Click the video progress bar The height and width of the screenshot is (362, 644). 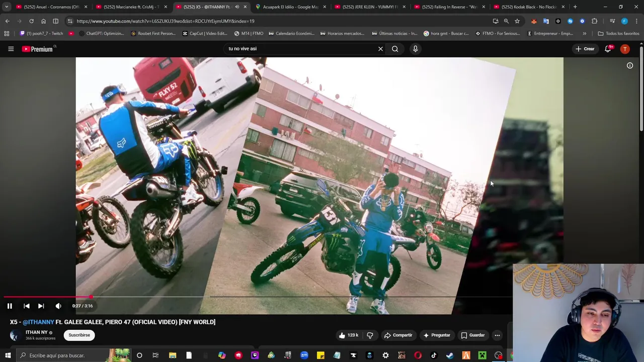click(x=257, y=297)
